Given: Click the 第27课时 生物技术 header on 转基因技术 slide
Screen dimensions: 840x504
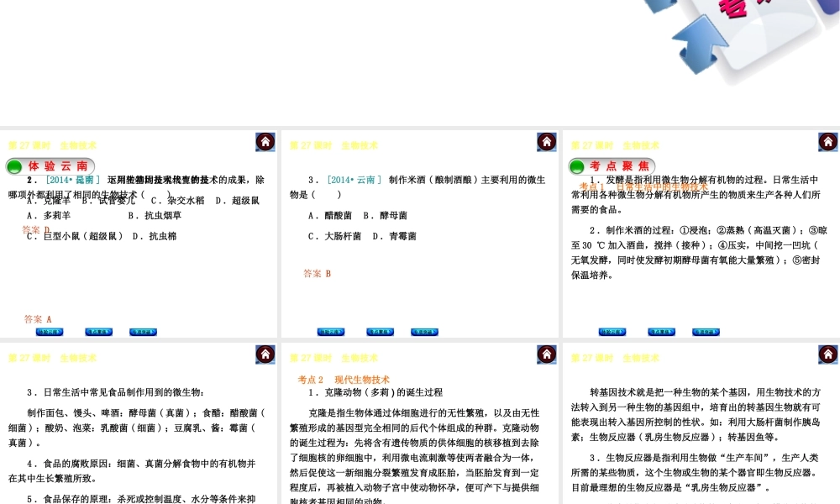Looking at the screenshot, I should coord(615,359).
